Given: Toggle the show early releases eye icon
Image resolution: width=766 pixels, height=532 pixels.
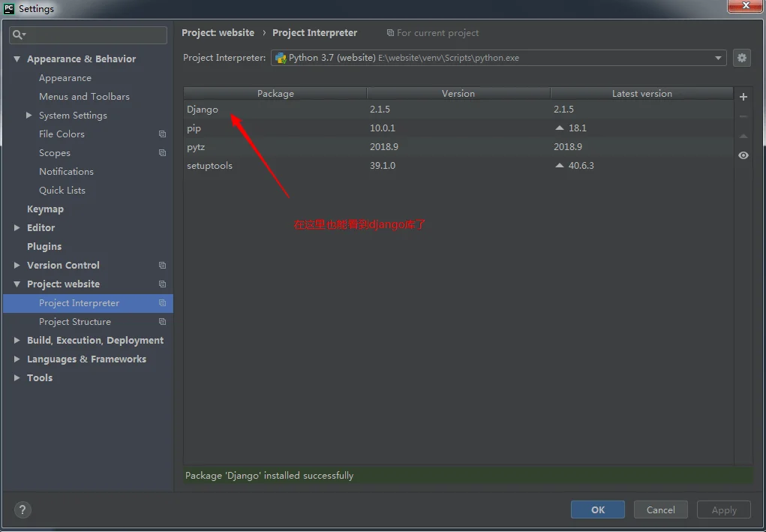Looking at the screenshot, I should [x=743, y=155].
